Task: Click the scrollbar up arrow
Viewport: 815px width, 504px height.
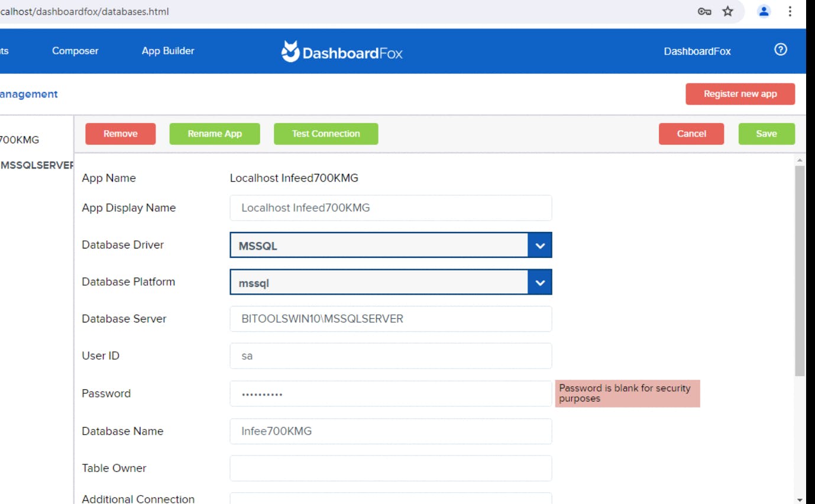Action: 800,160
